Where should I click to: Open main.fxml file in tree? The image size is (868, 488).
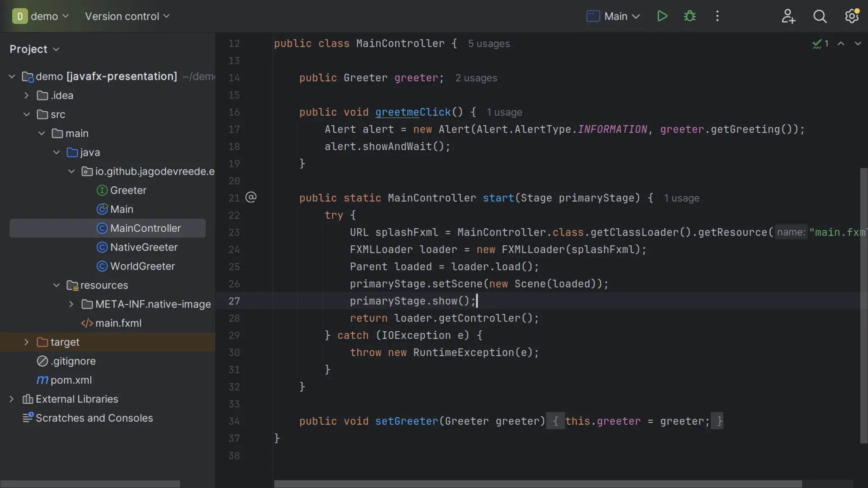tap(118, 323)
